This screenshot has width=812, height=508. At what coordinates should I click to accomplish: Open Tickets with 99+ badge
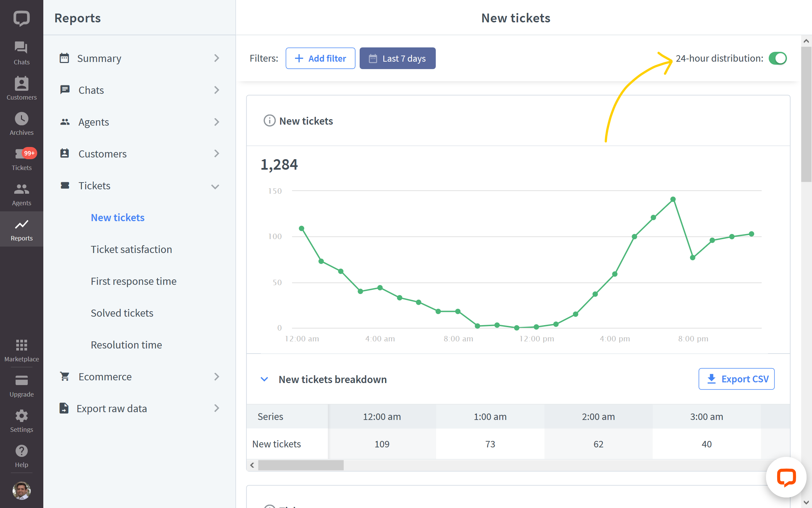coord(21,158)
